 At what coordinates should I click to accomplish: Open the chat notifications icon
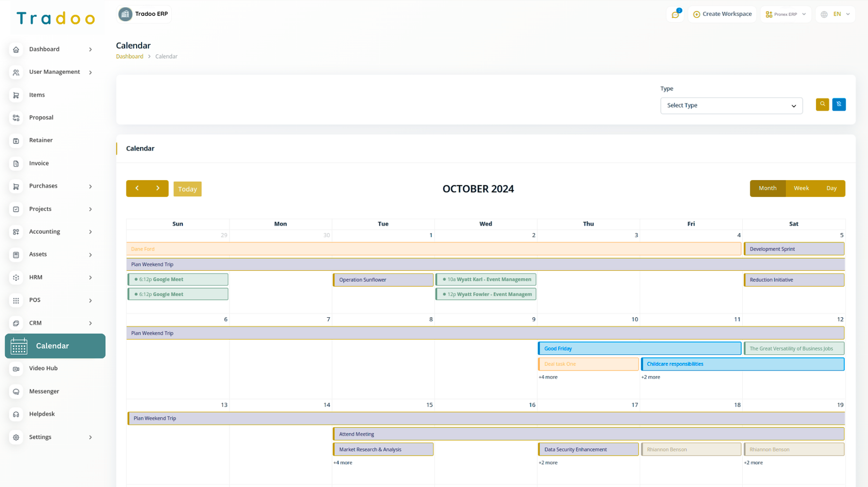click(675, 15)
